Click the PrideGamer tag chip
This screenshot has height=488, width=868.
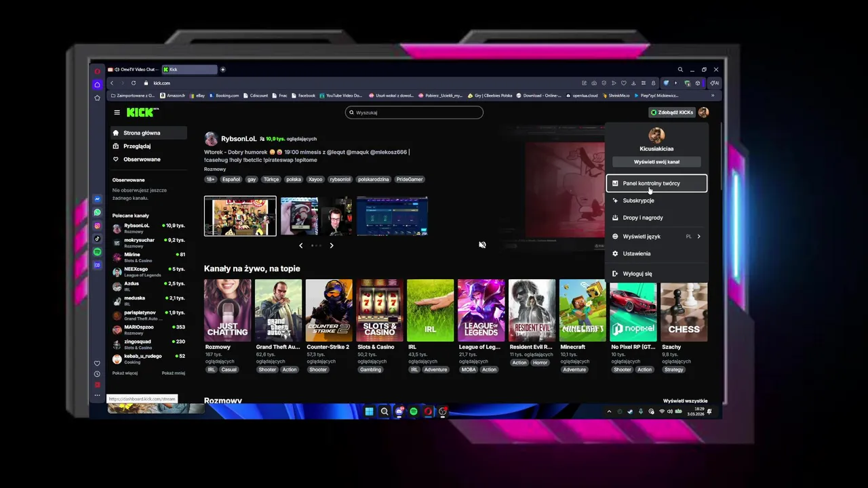coord(410,180)
